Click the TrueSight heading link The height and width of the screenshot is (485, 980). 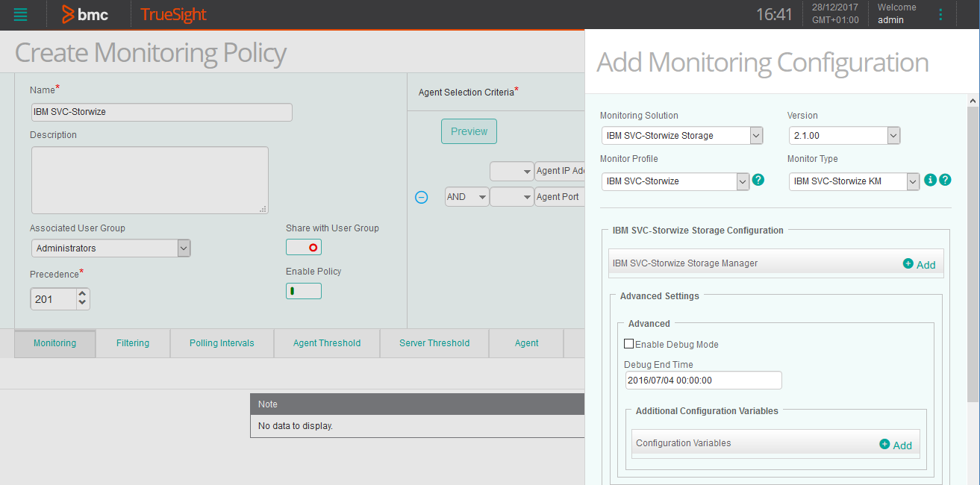172,13
